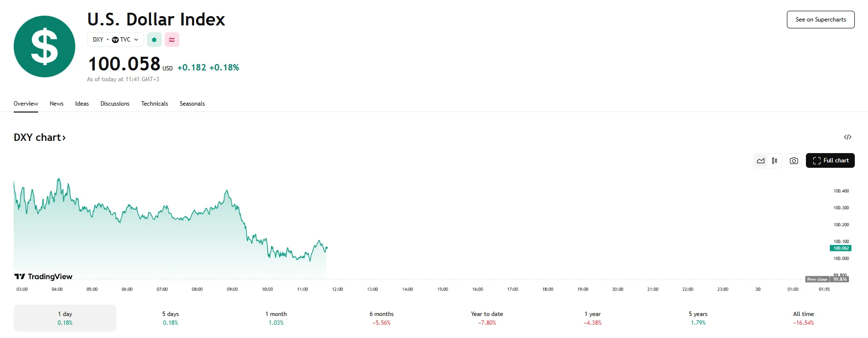Open the Full chart button

830,160
